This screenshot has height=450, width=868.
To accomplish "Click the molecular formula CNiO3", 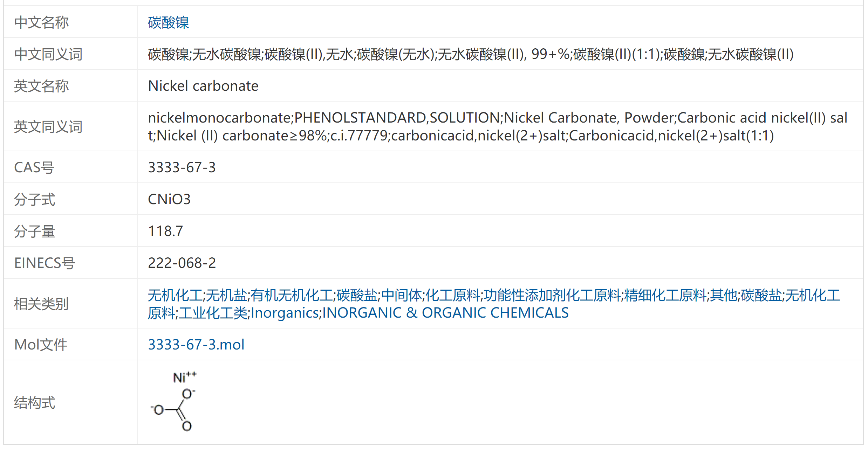I will click(169, 199).
